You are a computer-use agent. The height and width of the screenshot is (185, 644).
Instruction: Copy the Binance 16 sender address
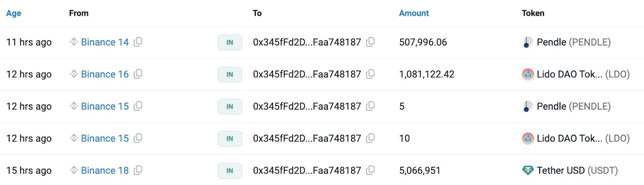pos(138,74)
